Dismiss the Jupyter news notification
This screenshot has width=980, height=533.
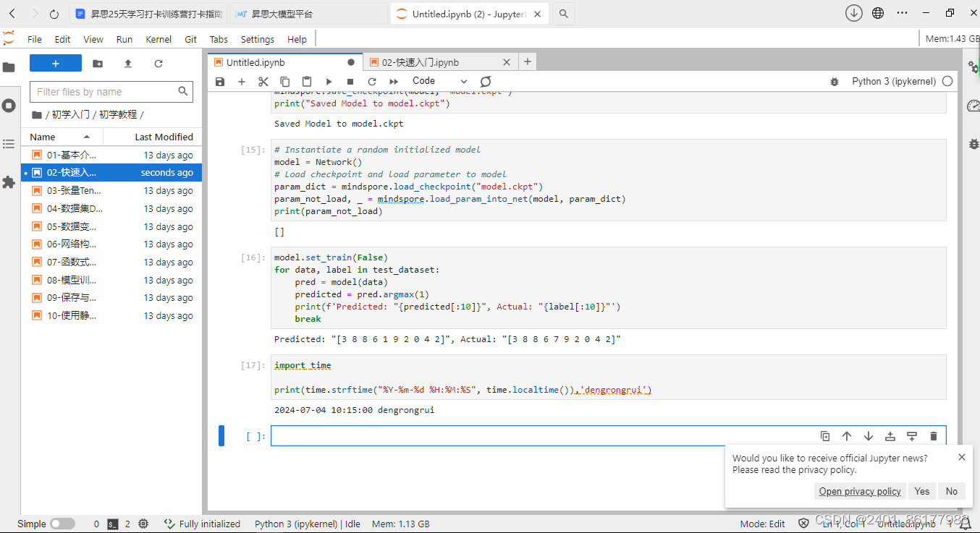pos(961,457)
